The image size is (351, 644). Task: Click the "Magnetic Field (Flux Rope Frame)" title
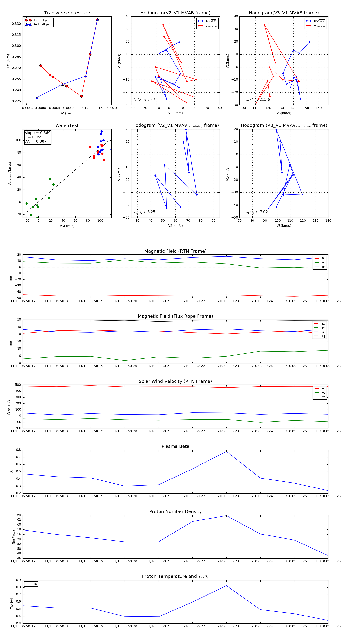[175, 316]
